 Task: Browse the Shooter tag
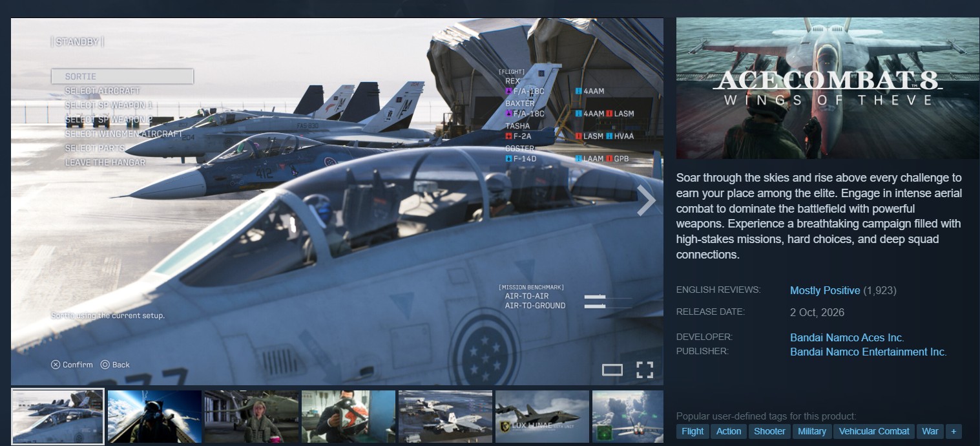769,431
